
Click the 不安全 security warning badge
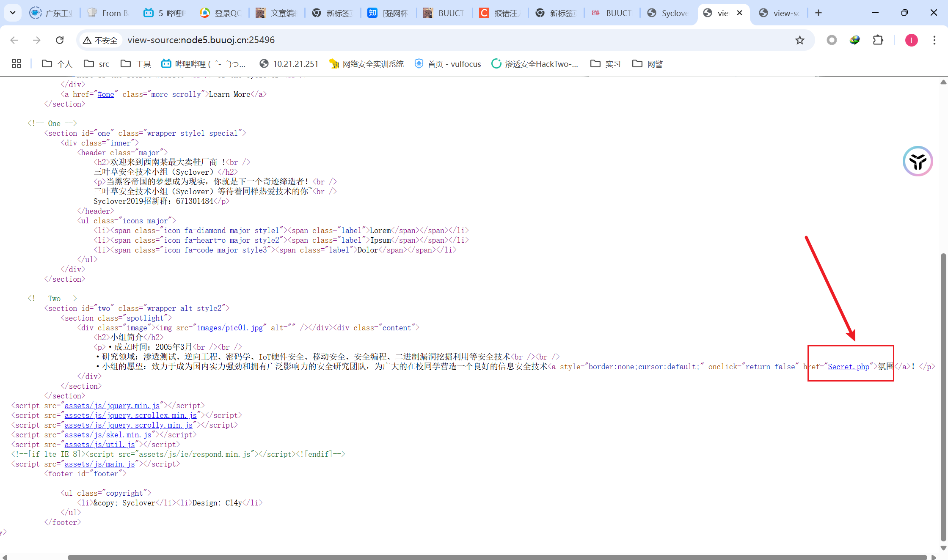pyautogui.click(x=100, y=40)
